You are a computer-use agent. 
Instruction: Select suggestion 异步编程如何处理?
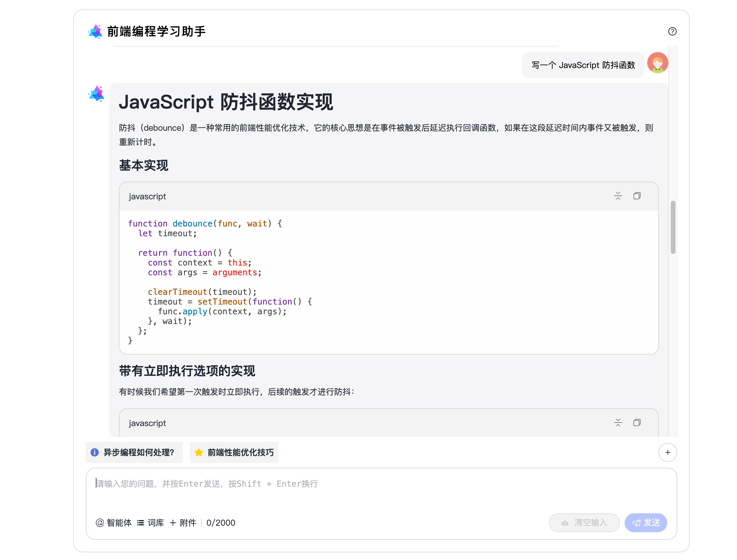click(134, 452)
